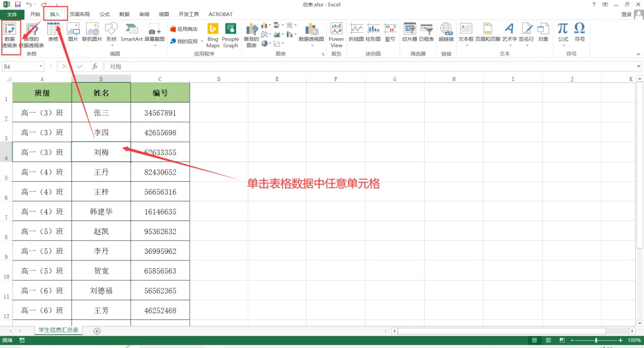Open Excel Help question mark
This screenshot has height=348, width=644.
pyautogui.click(x=594, y=5)
